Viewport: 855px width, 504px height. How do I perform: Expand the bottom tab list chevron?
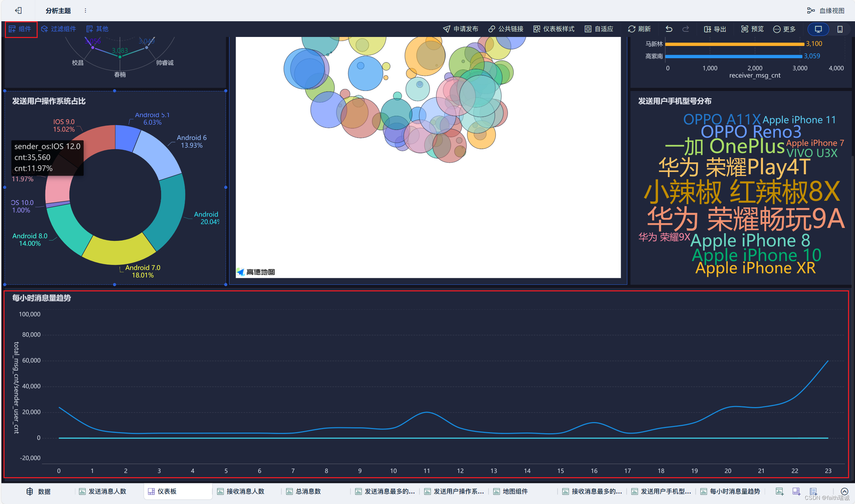click(x=844, y=491)
